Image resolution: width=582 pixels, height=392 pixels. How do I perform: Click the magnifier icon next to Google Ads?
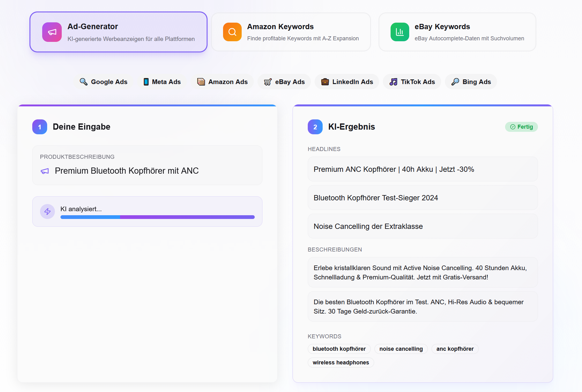[x=83, y=82]
